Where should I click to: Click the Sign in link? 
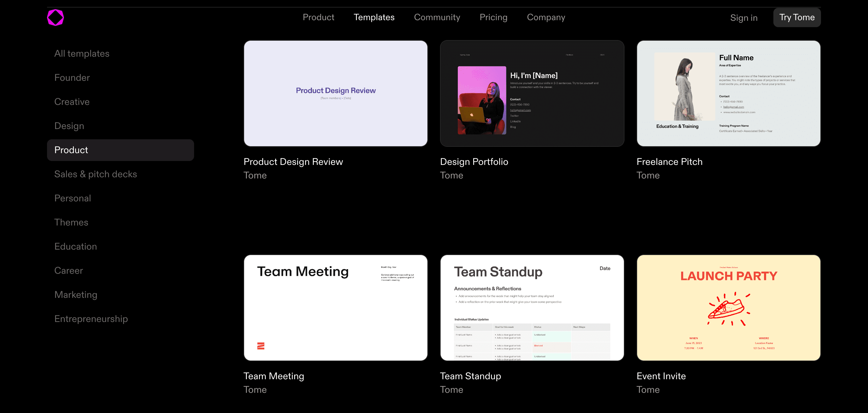[744, 17]
